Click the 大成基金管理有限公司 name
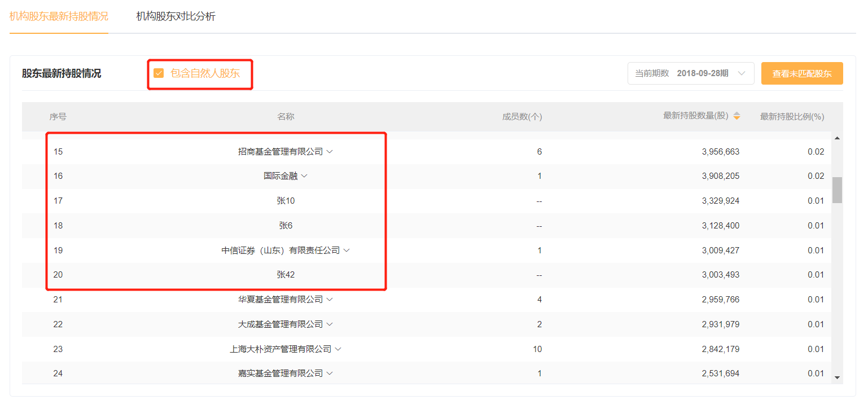 [280, 324]
